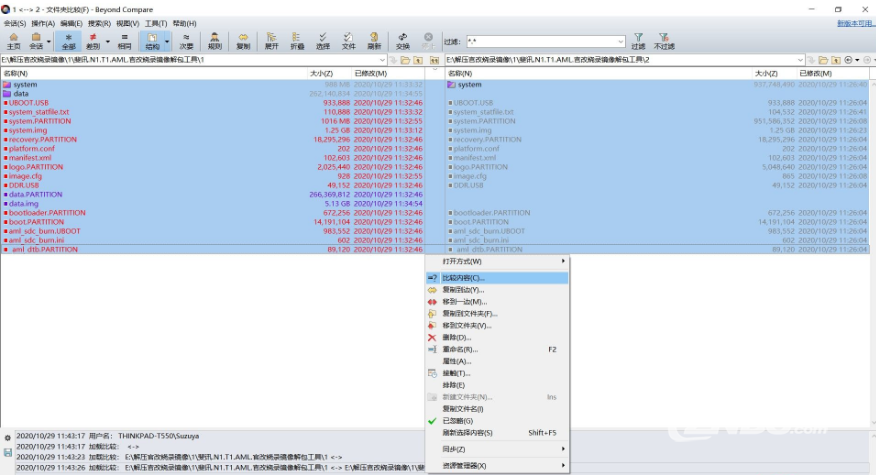This screenshot has height=475, width=876.
Task: Open right pane back-history dropdown arrow
Action: [x=857, y=60]
